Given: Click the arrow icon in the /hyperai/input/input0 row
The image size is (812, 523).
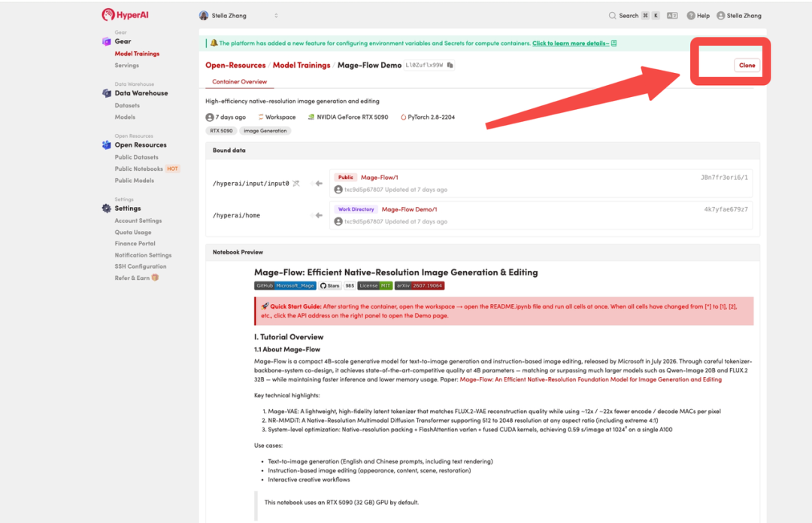Looking at the screenshot, I should pyautogui.click(x=319, y=183).
